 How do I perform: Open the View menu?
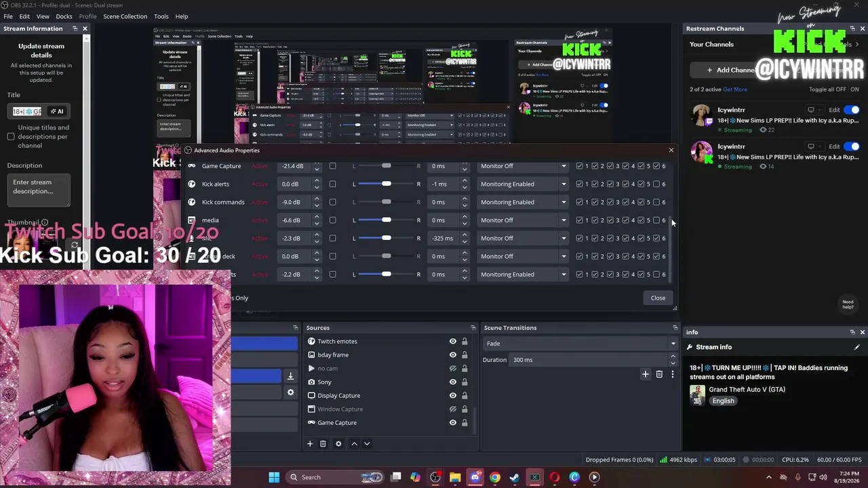pos(43,16)
